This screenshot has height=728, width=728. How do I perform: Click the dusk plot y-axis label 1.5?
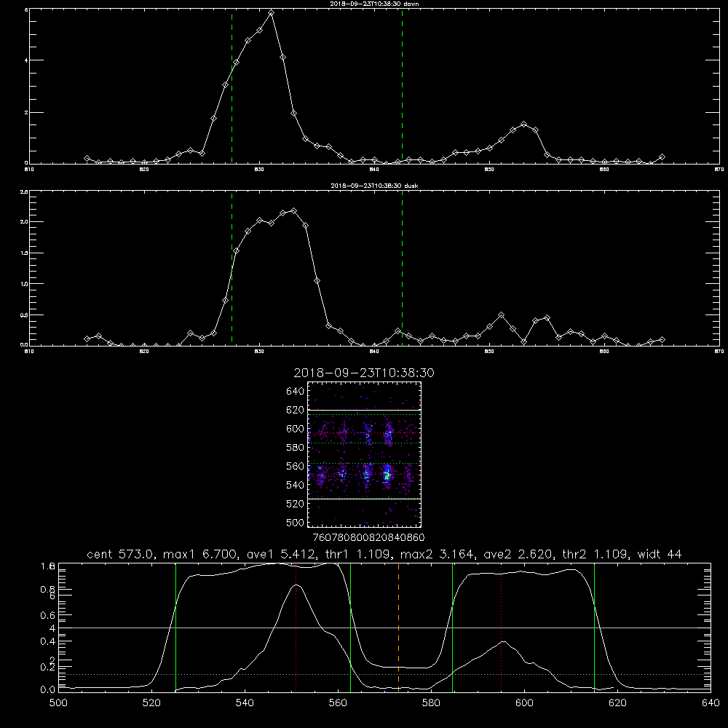coord(25,253)
